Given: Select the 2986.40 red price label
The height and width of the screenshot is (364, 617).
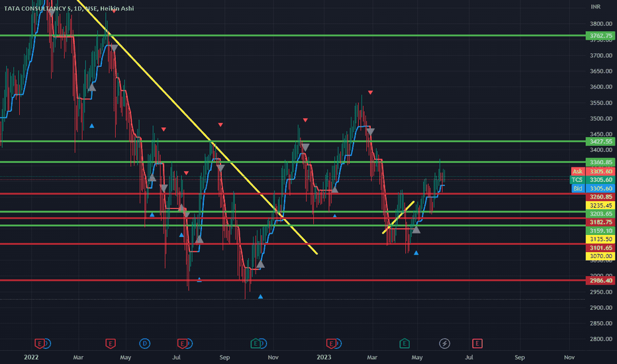Looking at the screenshot, I should pyautogui.click(x=600, y=281).
